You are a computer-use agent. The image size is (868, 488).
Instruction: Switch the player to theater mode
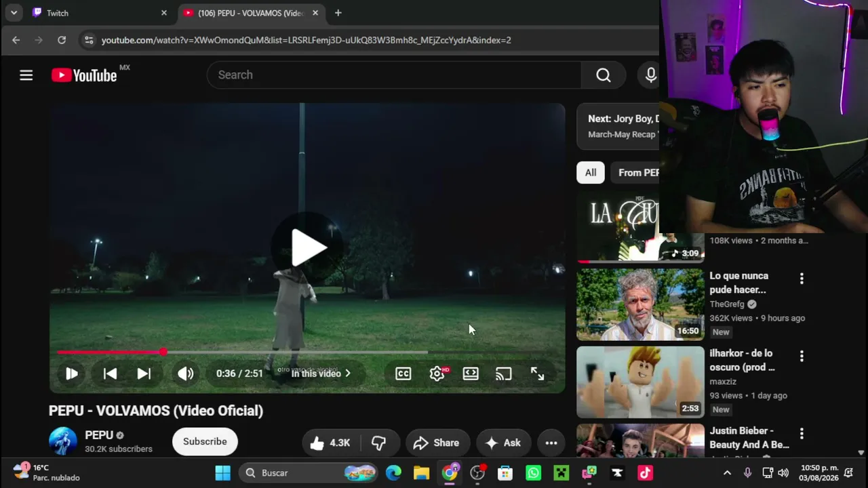(471, 373)
